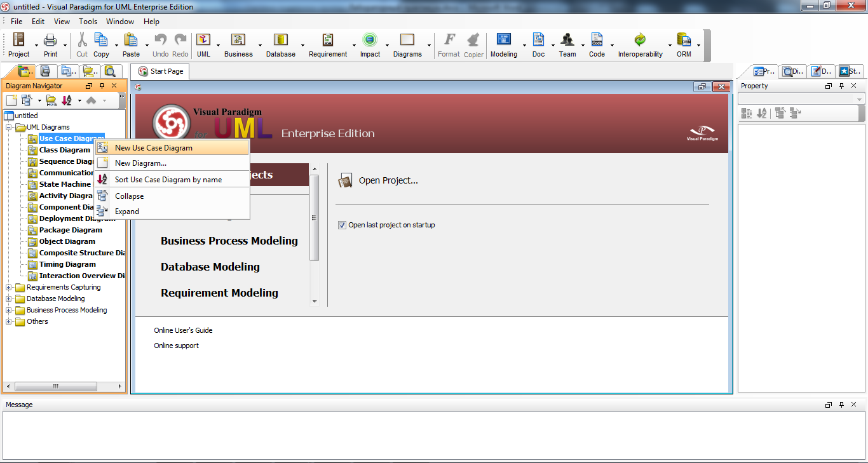The width and height of the screenshot is (868, 463).
Task: Expand the Requirements Capturing folder
Action: [x=9, y=287]
